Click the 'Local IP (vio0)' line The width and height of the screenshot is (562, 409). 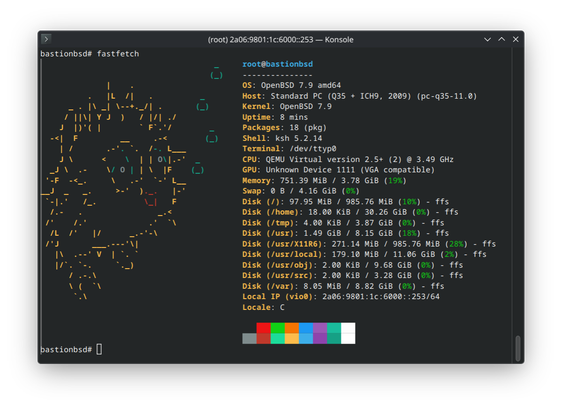(341, 297)
